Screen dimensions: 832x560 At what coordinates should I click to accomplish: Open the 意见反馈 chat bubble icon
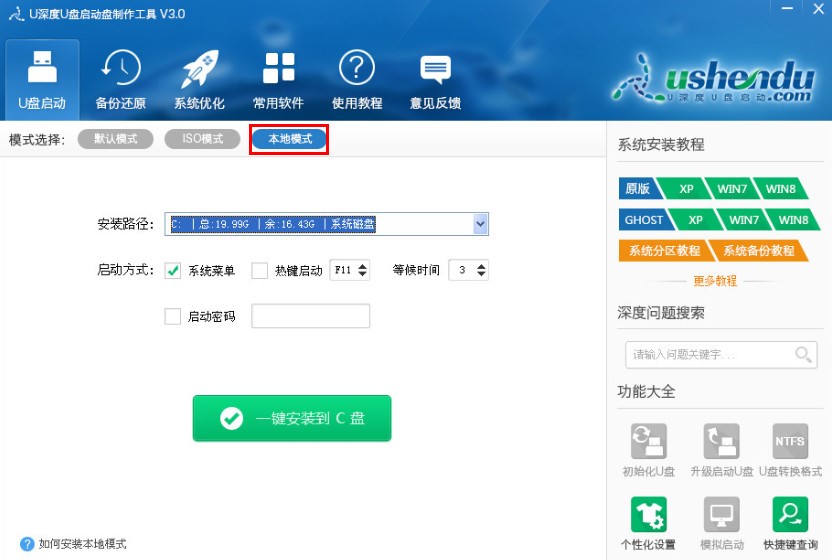(435, 69)
